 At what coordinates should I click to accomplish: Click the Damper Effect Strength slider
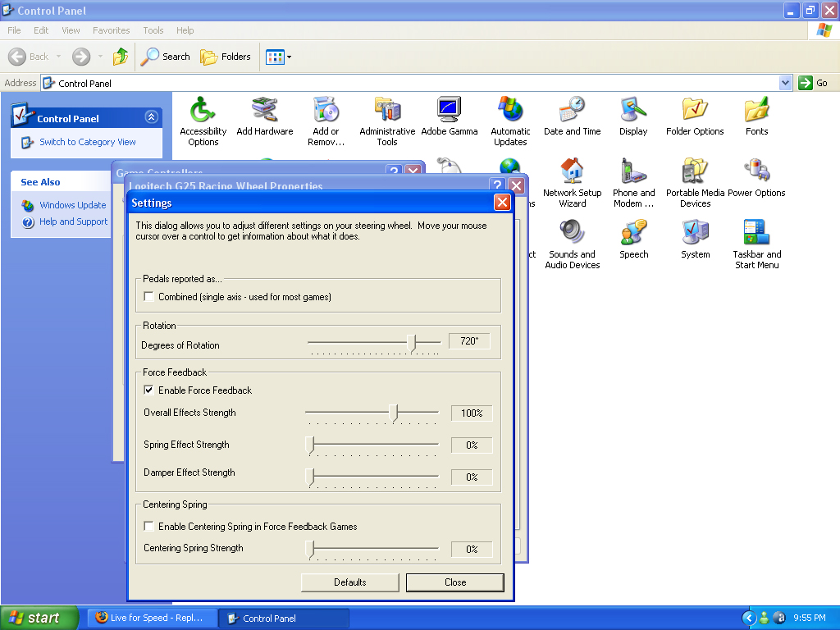point(372,477)
